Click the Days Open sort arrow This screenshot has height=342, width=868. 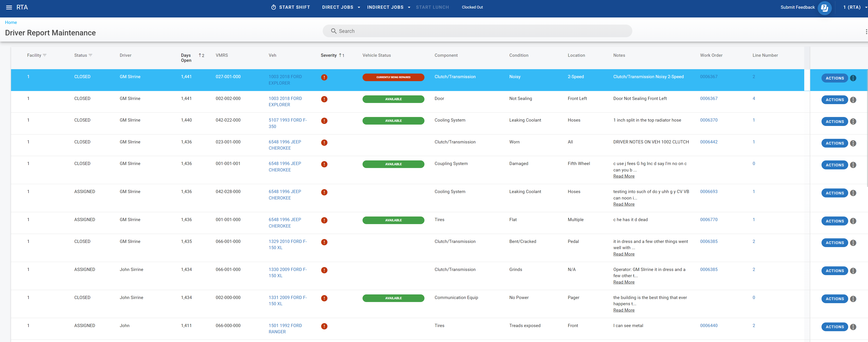click(200, 55)
